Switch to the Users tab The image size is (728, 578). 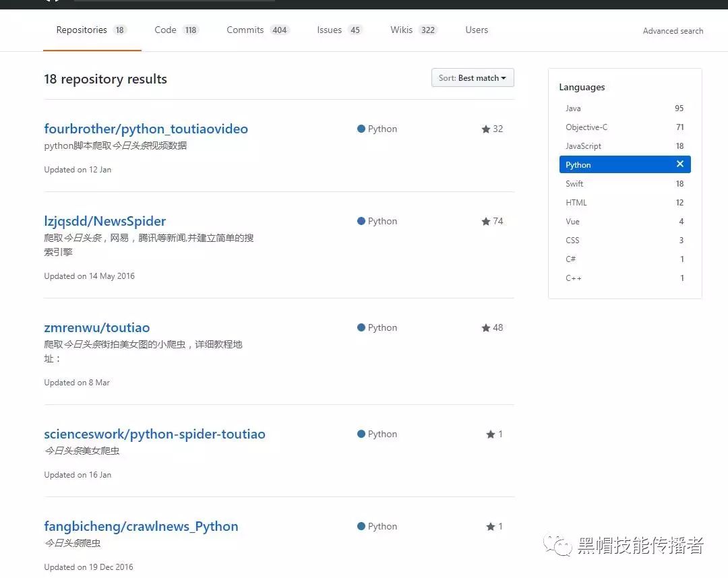(477, 30)
